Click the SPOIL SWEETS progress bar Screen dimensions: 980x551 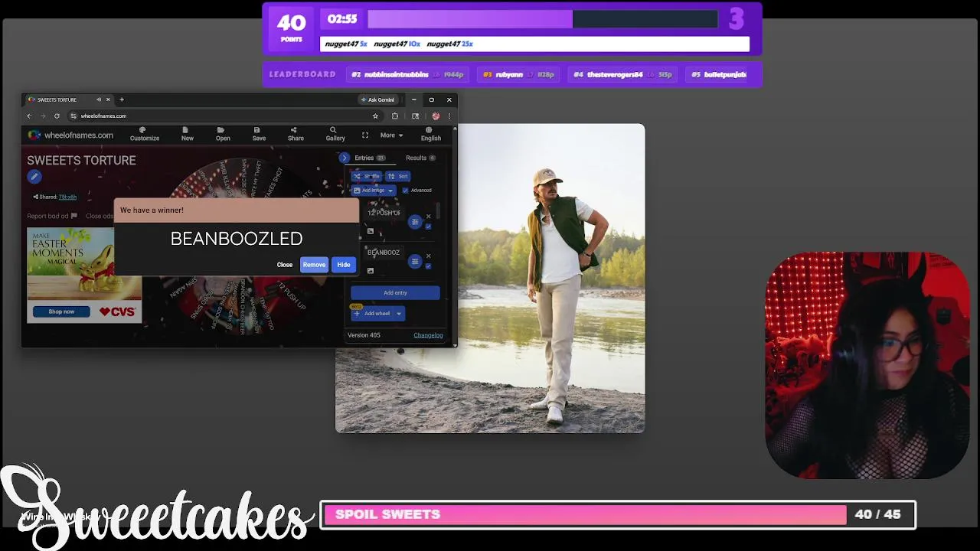pyautogui.click(x=618, y=514)
